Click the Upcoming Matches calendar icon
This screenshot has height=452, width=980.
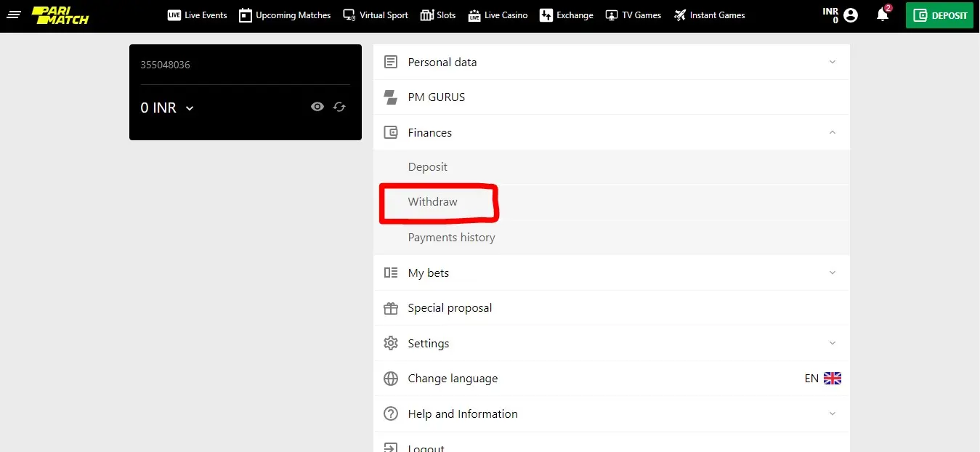click(246, 15)
